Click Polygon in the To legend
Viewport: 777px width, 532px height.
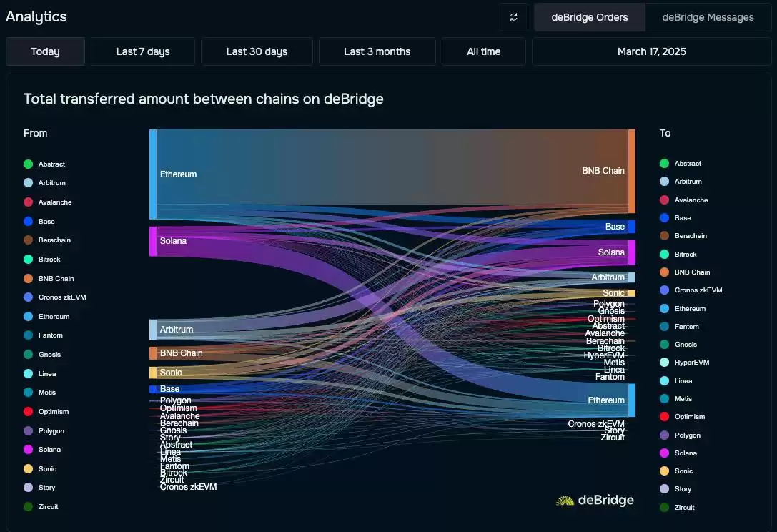(x=681, y=435)
